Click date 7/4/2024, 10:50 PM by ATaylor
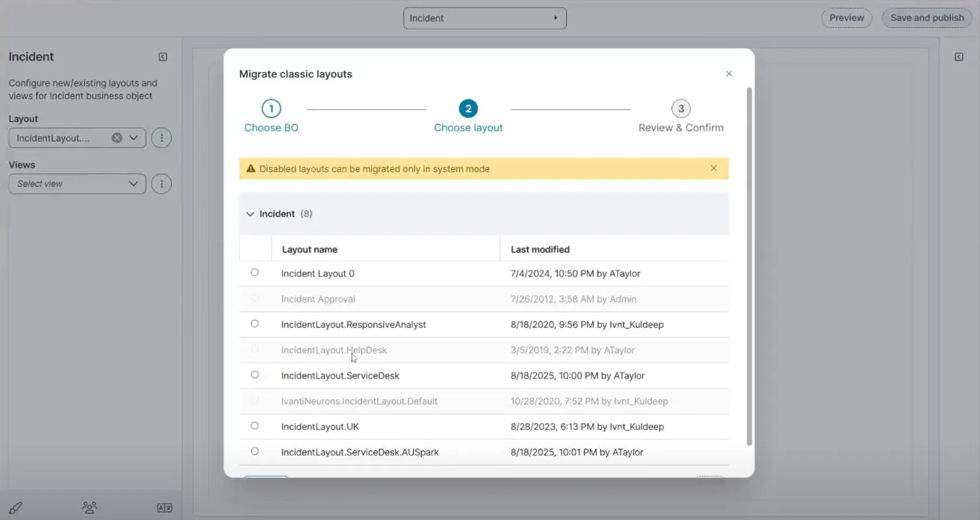 click(575, 273)
